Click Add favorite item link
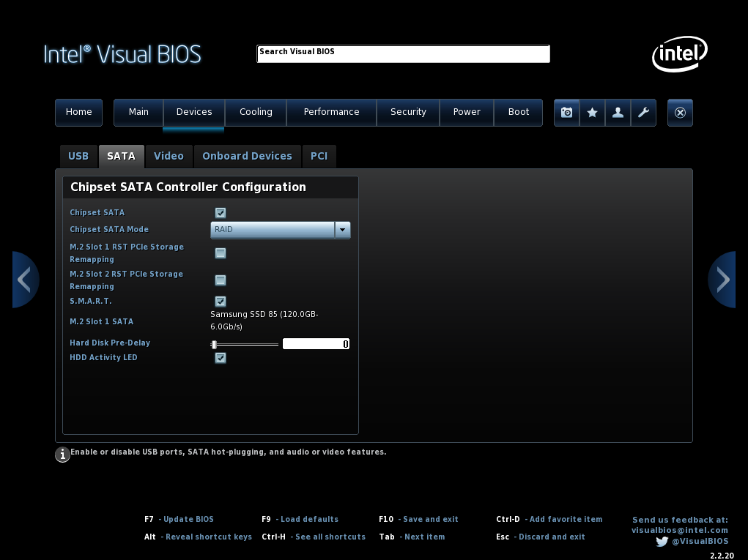 click(566, 519)
